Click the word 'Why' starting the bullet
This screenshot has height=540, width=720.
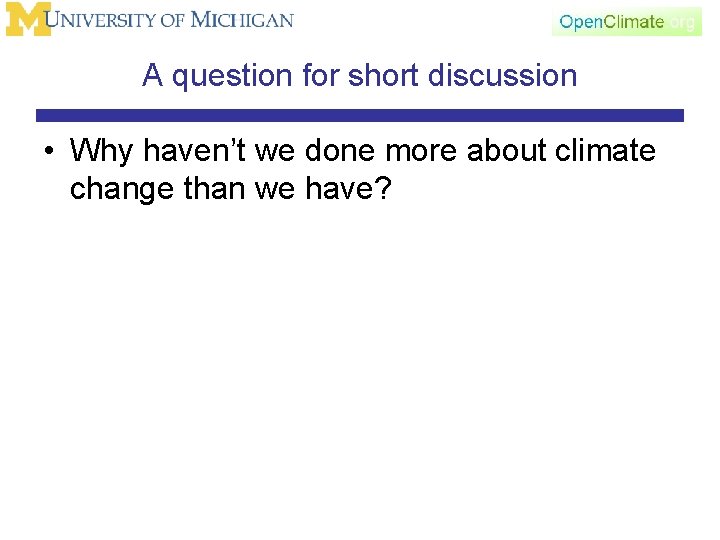(x=98, y=152)
